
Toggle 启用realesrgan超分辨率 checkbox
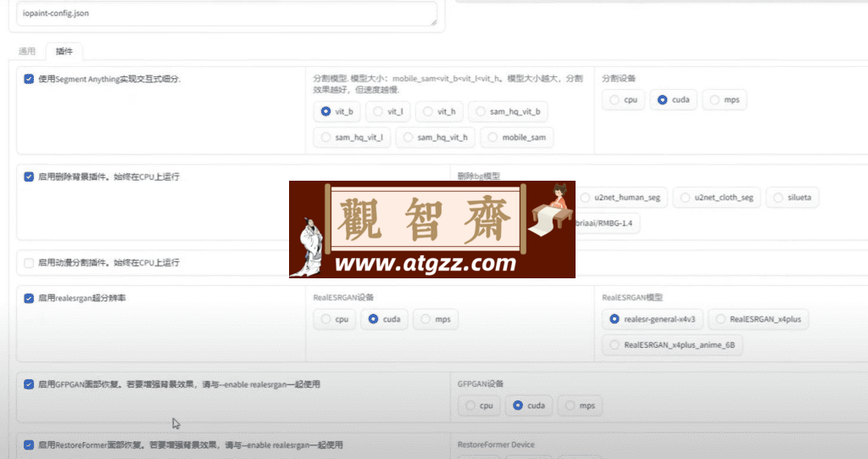pos(29,299)
